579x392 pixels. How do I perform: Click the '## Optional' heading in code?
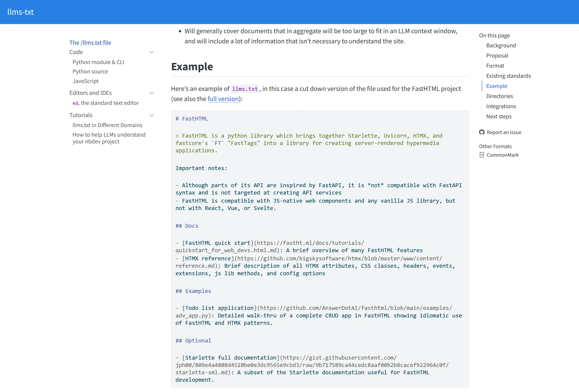(193, 341)
